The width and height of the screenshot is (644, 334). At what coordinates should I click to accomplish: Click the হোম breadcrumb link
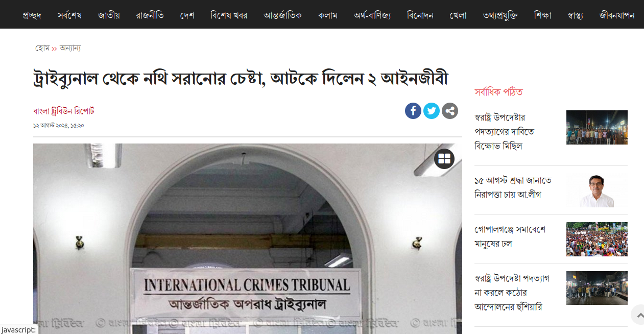[x=42, y=48]
